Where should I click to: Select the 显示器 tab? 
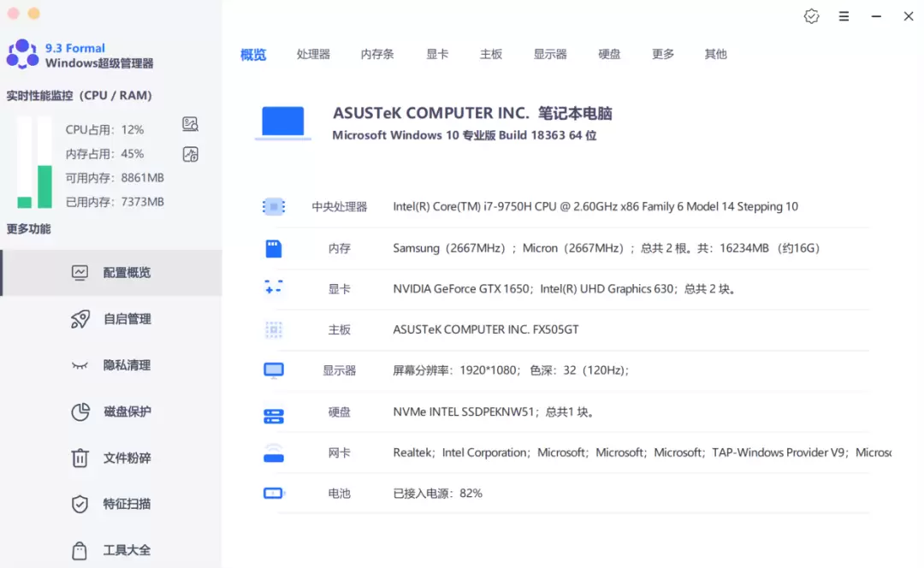click(550, 54)
